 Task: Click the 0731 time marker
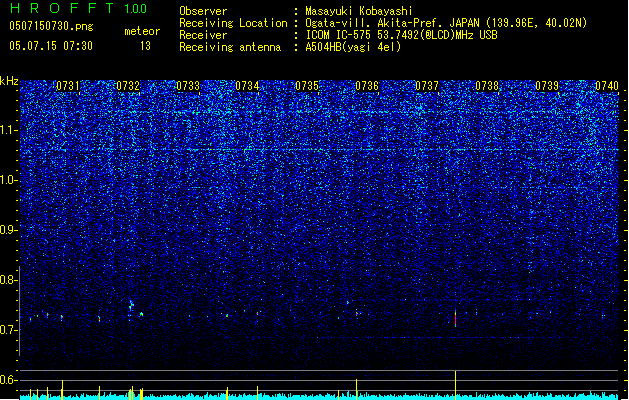pos(68,86)
